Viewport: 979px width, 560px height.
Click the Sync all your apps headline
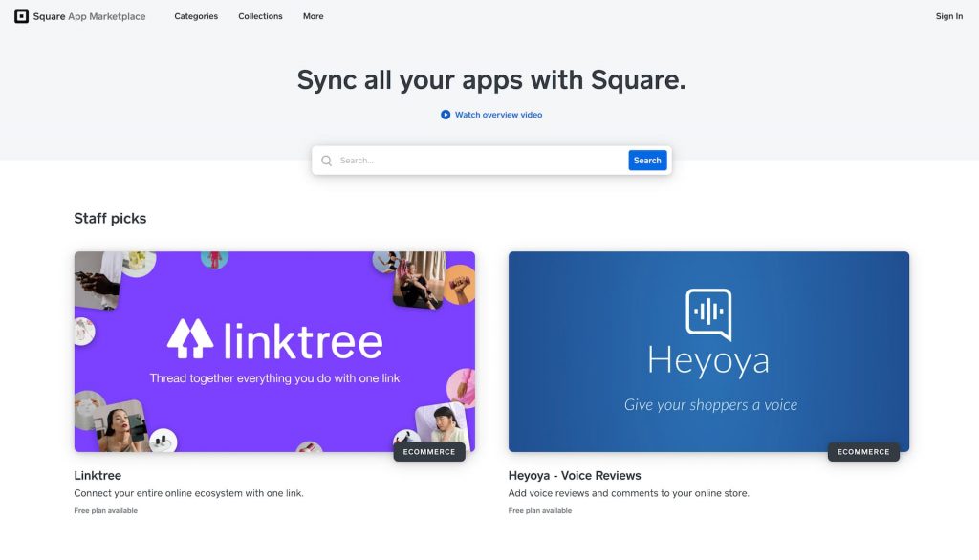click(491, 80)
